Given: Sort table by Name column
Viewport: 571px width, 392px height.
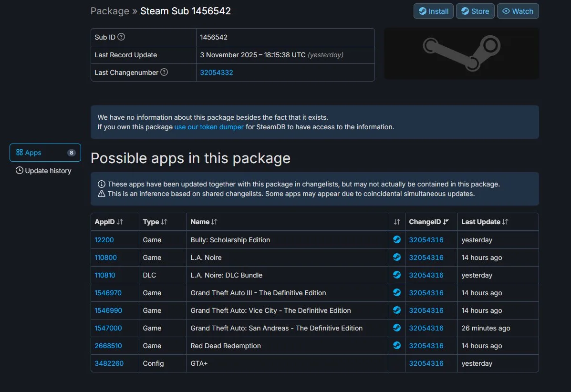Looking at the screenshot, I should pos(204,222).
